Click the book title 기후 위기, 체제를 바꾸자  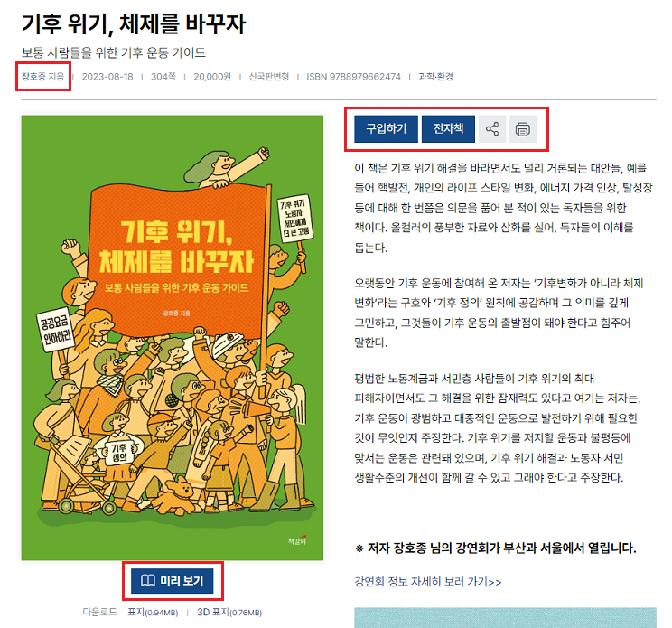tap(134, 23)
